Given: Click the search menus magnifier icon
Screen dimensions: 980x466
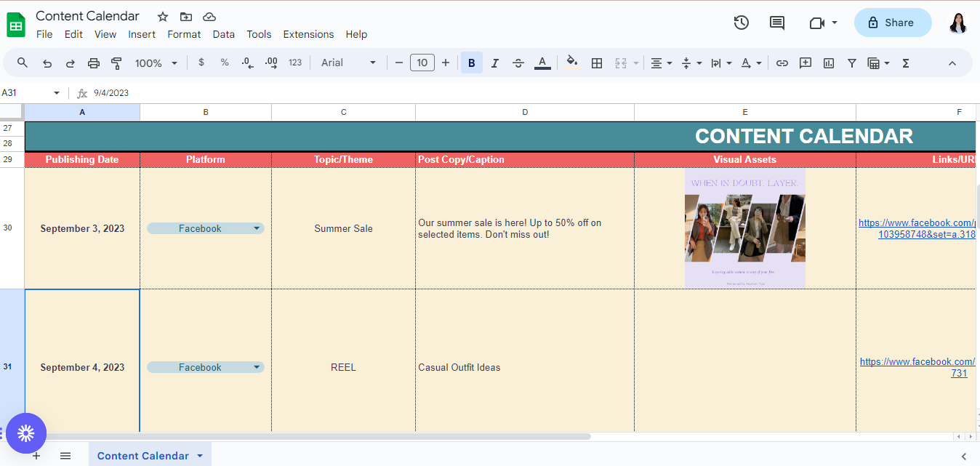Looking at the screenshot, I should click(23, 63).
